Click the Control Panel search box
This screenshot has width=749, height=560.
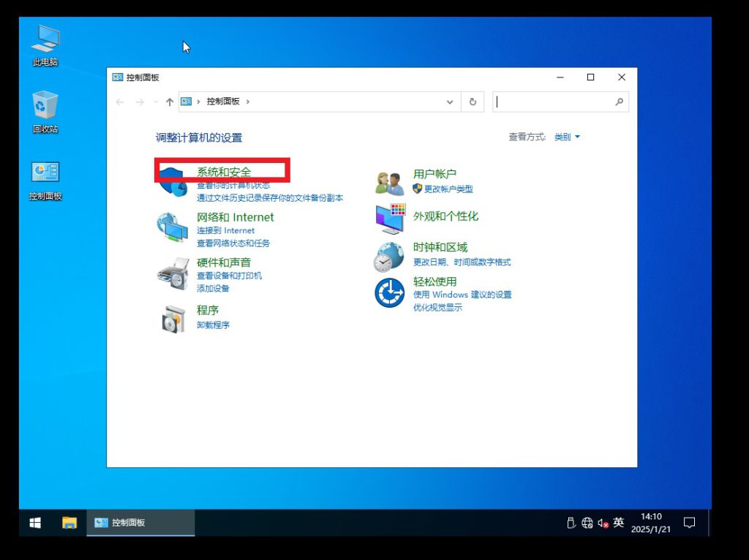556,102
